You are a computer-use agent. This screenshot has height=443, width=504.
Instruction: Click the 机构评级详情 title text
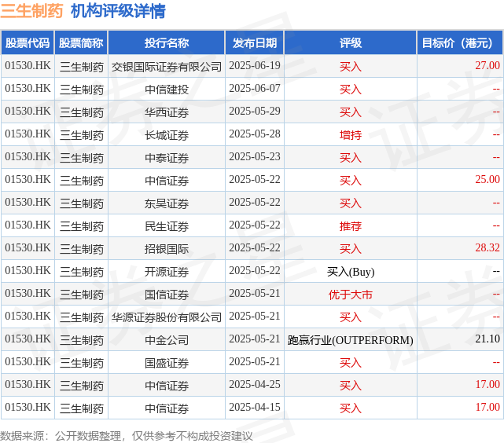point(118,11)
